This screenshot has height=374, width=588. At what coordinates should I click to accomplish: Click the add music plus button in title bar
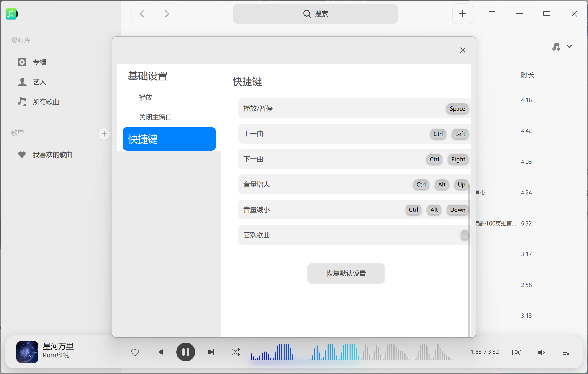[463, 14]
